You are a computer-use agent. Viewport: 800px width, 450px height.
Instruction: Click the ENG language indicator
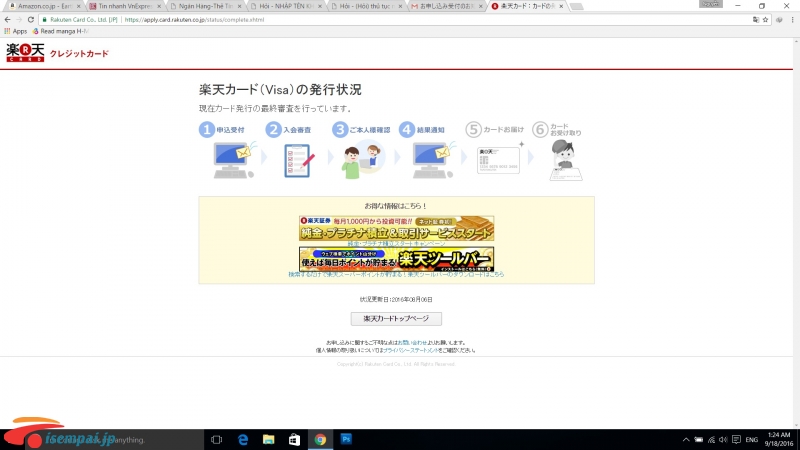[x=752, y=440]
